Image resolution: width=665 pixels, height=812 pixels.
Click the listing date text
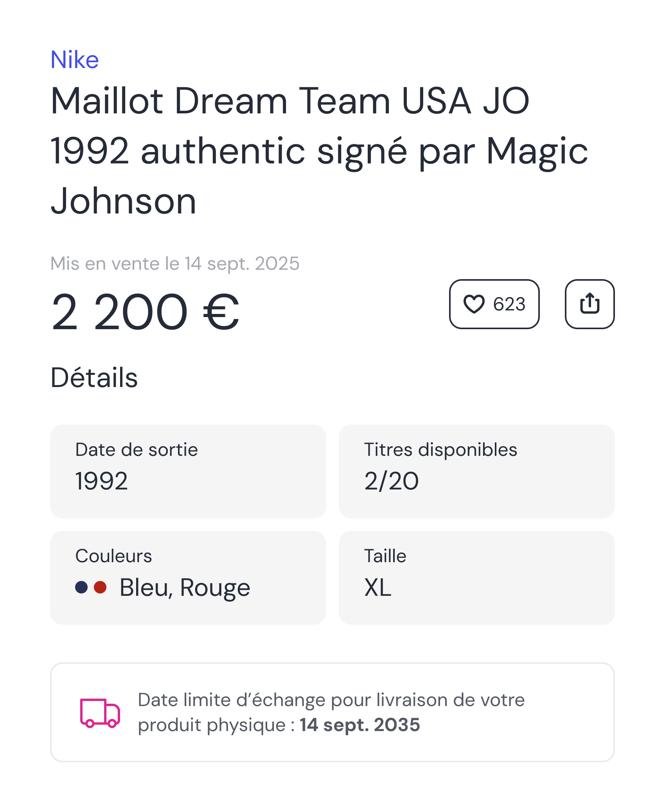(x=175, y=263)
